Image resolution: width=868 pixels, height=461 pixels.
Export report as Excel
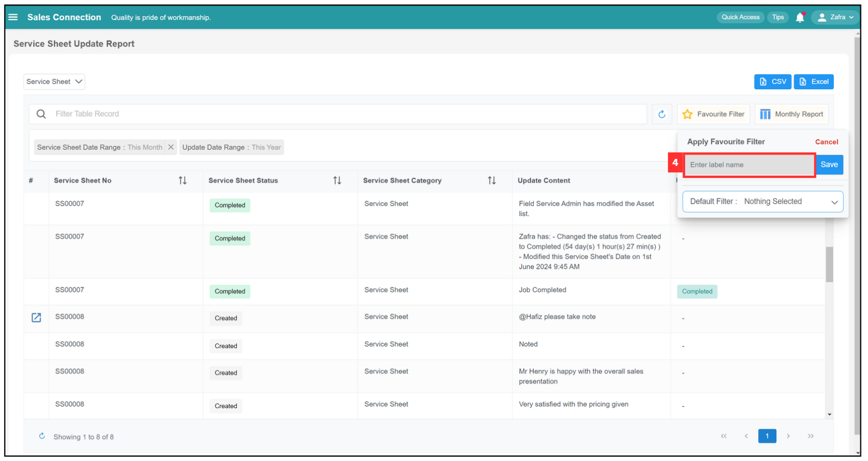813,82
